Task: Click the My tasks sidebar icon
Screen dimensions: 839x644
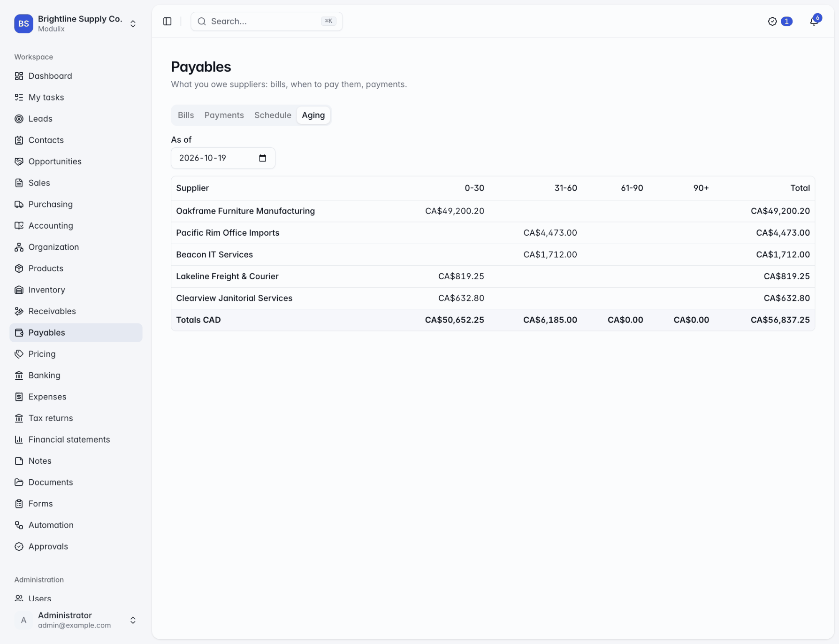Action: point(19,97)
